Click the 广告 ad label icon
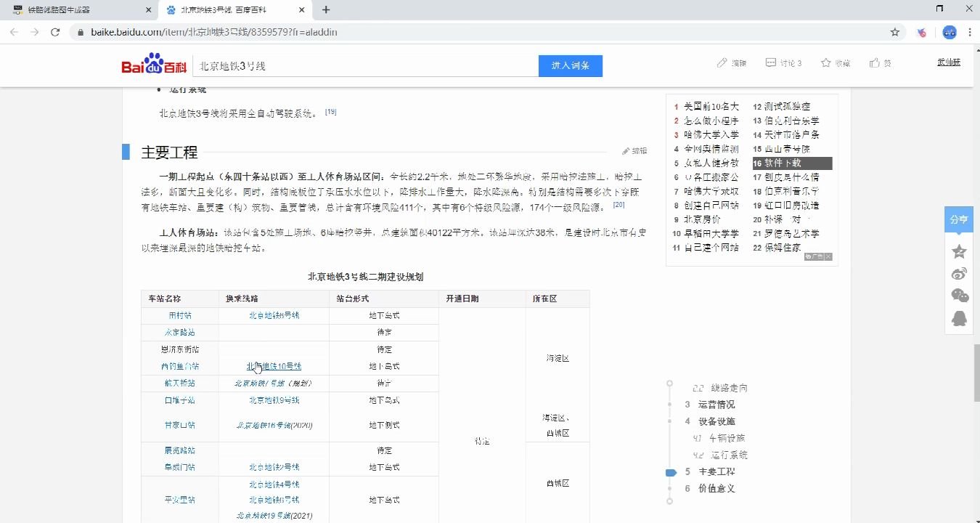 814,256
